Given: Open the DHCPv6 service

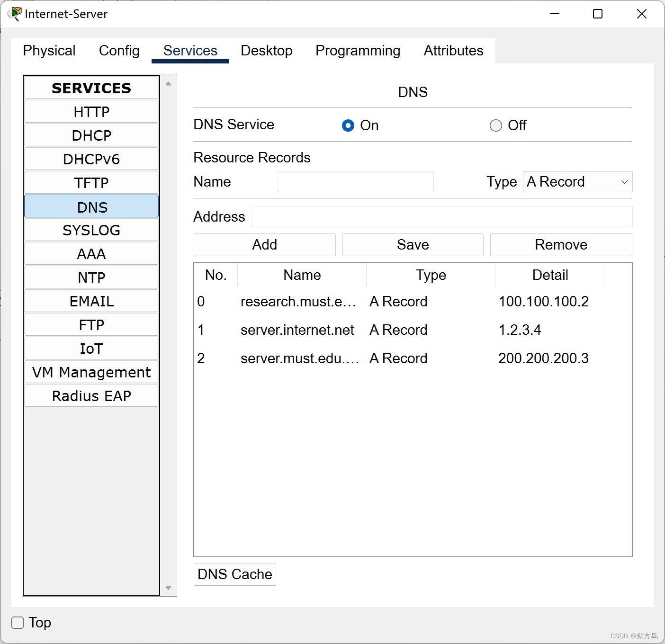Looking at the screenshot, I should point(91,159).
